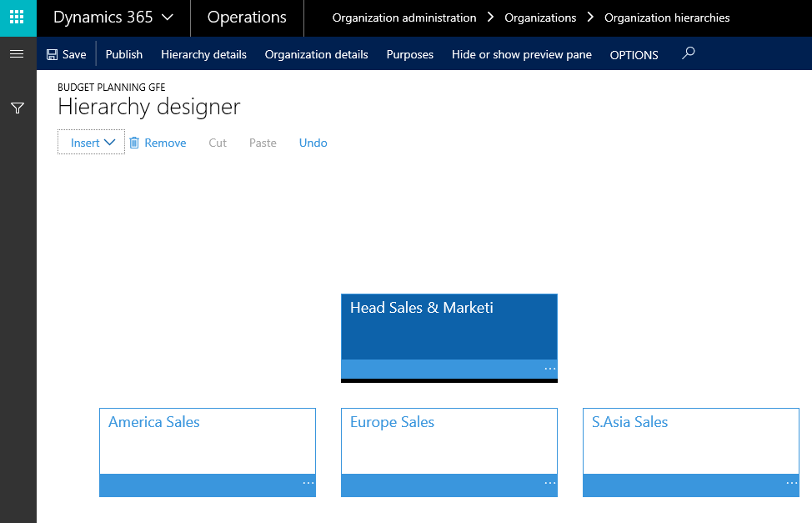The image size is (812, 523).
Task: Click the Remove trash icon
Action: [134, 143]
